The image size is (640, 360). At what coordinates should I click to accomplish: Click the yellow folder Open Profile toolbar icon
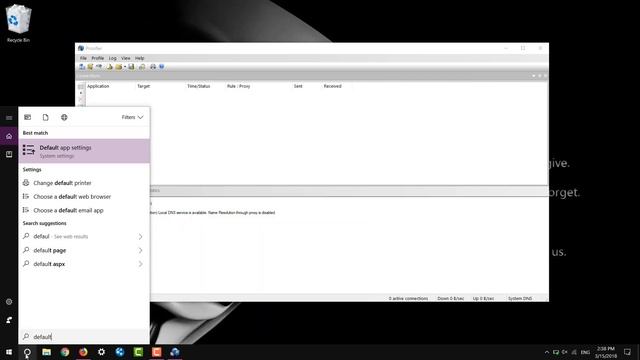click(x=118, y=67)
